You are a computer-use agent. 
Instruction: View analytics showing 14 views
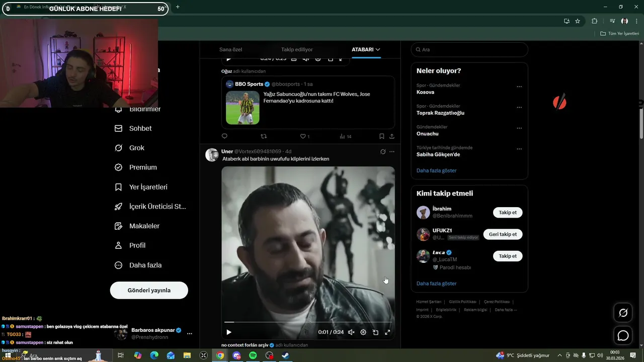click(x=345, y=136)
